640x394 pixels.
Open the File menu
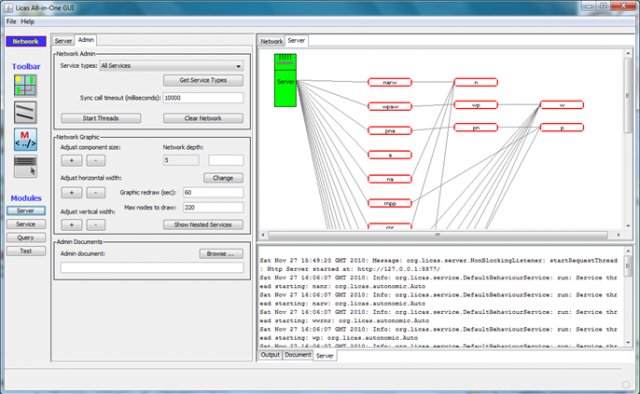11,22
